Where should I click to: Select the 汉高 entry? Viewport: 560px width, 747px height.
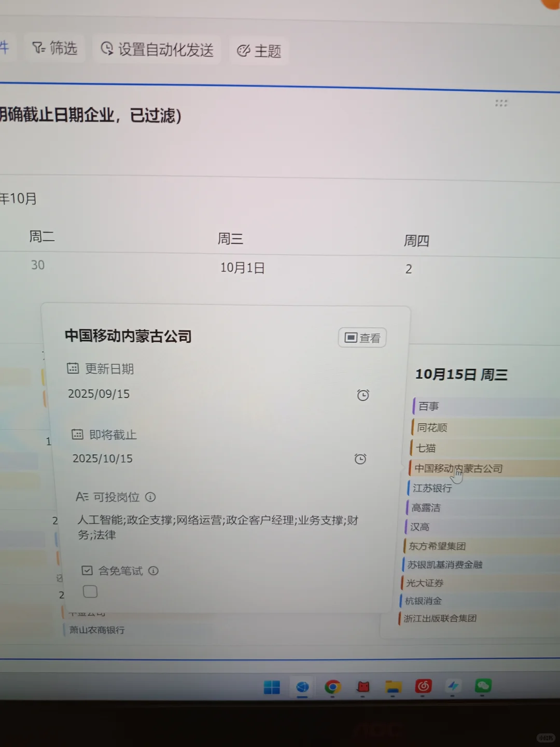pos(481,527)
